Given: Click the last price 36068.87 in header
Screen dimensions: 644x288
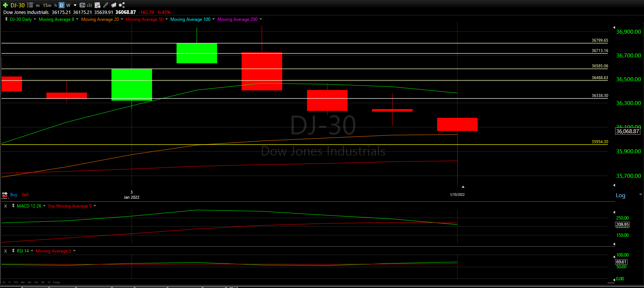Looking at the screenshot, I should pos(126,12).
